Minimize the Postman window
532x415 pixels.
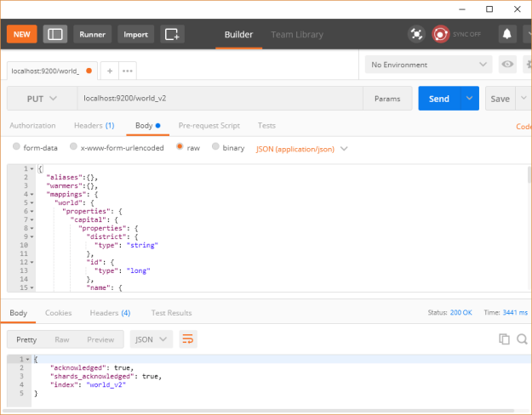pos(462,9)
